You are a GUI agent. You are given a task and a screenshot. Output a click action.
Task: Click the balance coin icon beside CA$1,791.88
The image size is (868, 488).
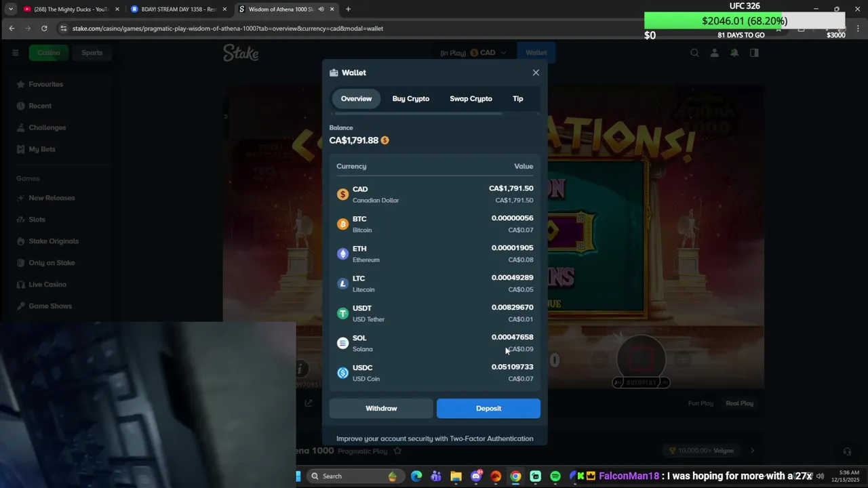pos(384,140)
